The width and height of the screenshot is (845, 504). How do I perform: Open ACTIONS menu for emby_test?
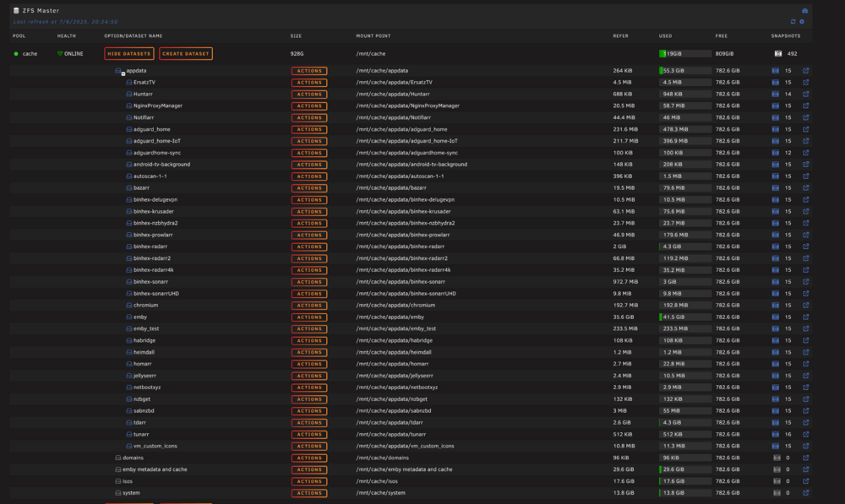[309, 329]
